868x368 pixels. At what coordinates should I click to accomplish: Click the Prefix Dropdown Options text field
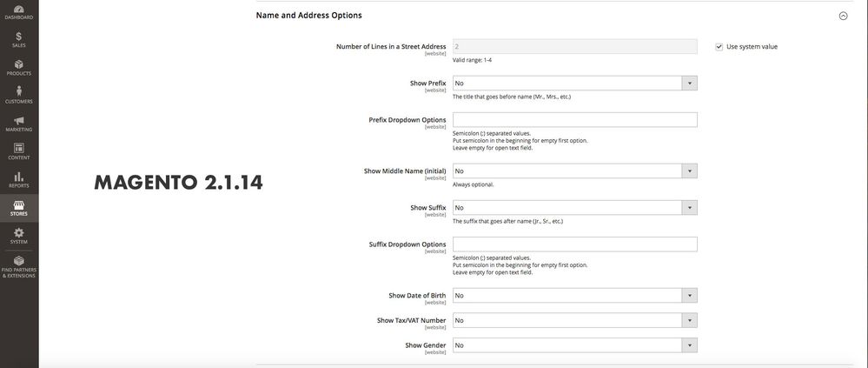[x=574, y=120]
